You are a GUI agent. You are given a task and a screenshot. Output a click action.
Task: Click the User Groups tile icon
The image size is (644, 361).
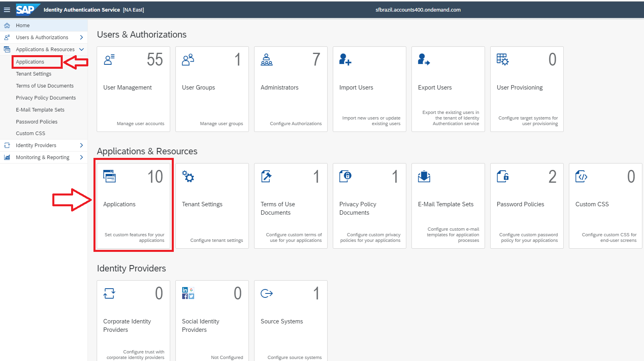[x=188, y=60]
